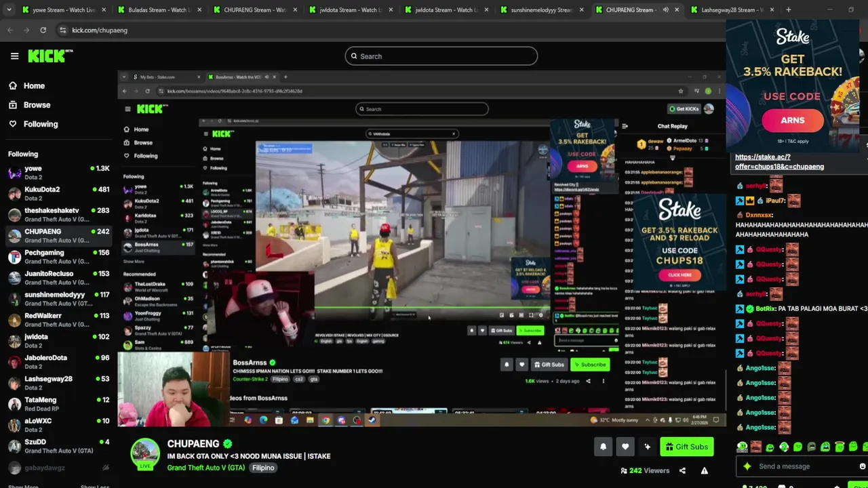The height and width of the screenshot is (488, 868).
Task: Close the Lashsegway28 Stream tab
Action: [772, 9]
